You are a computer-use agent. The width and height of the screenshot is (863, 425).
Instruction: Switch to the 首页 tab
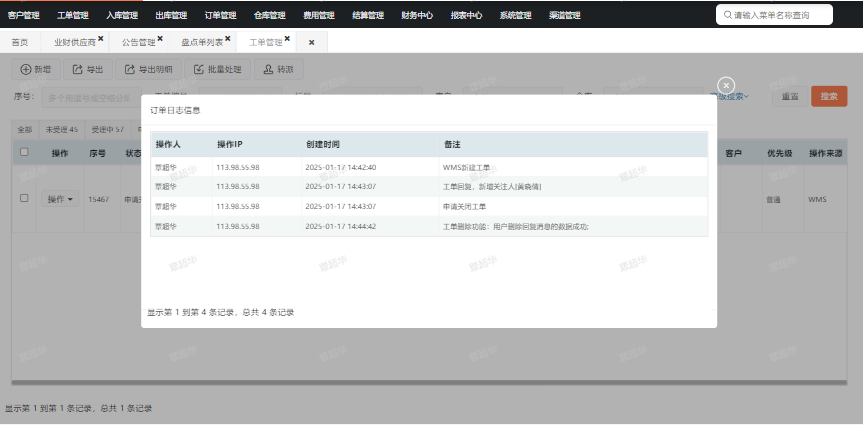point(20,42)
